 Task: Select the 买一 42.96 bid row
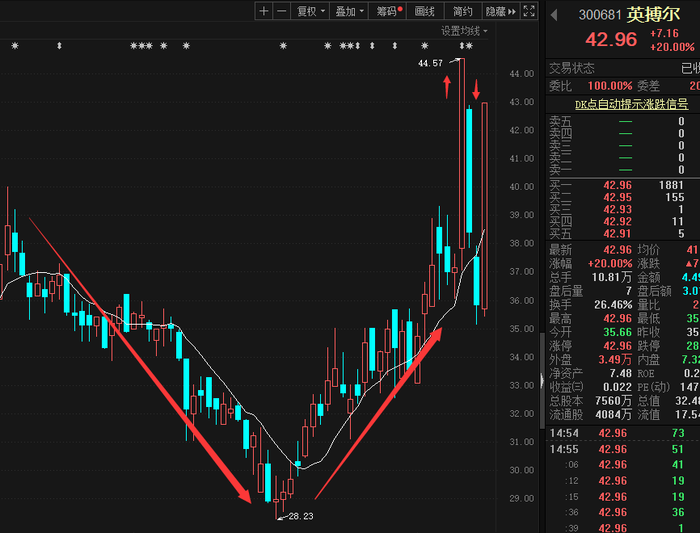(x=623, y=185)
